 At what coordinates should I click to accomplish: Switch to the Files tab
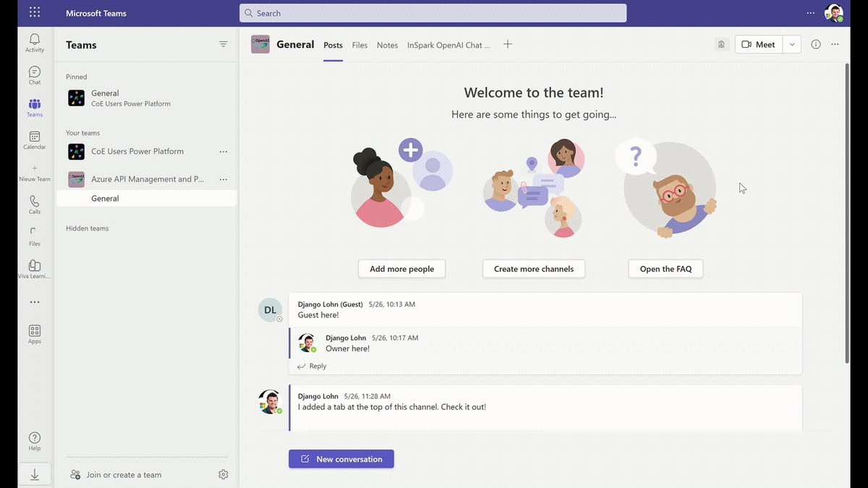[359, 45]
